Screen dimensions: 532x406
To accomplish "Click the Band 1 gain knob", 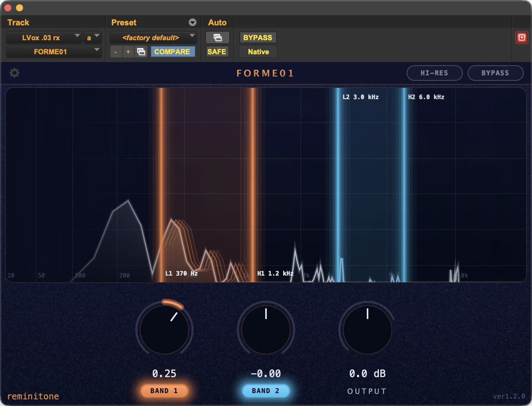I will click(x=164, y=329).
